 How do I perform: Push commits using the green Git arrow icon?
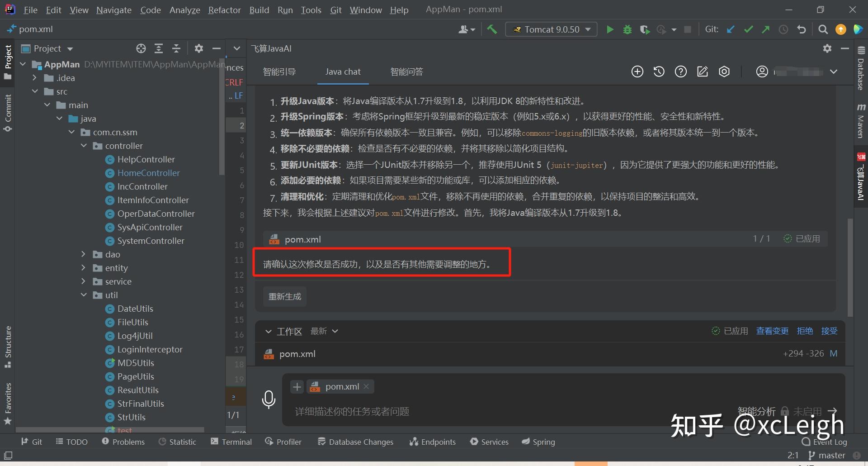click(x=766, y=29)
